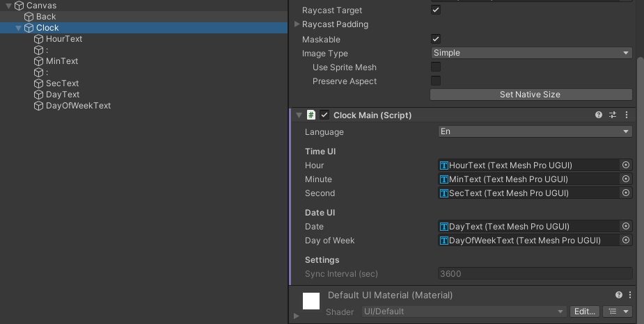644x324 pixels.
Task: Open object picker for Hour field
Action: pyautogui.click(x=626, y=165)
